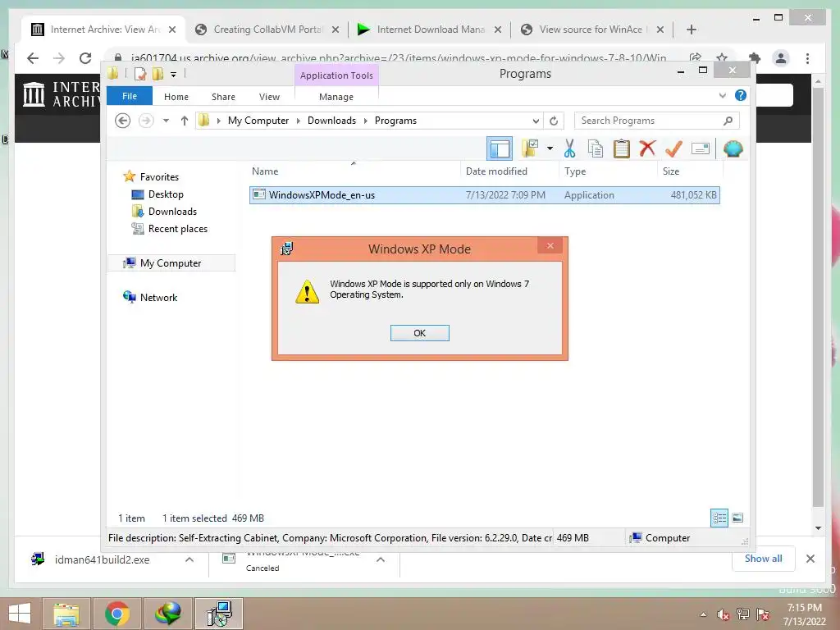The height and width of the screenshot is (630, 840).
Task: Click Programs in the address breadcrumb
Action: pyautogui.click(x=395, y=121)
